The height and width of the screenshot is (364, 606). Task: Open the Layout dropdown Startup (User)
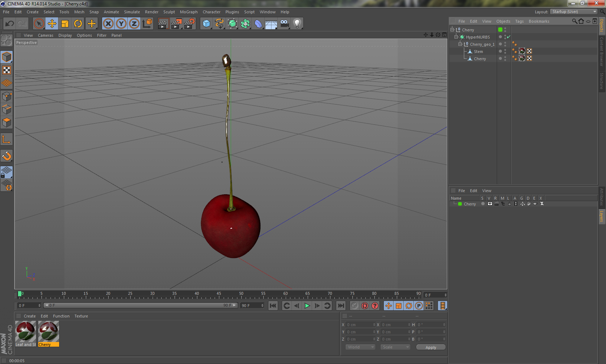(574, 12)
